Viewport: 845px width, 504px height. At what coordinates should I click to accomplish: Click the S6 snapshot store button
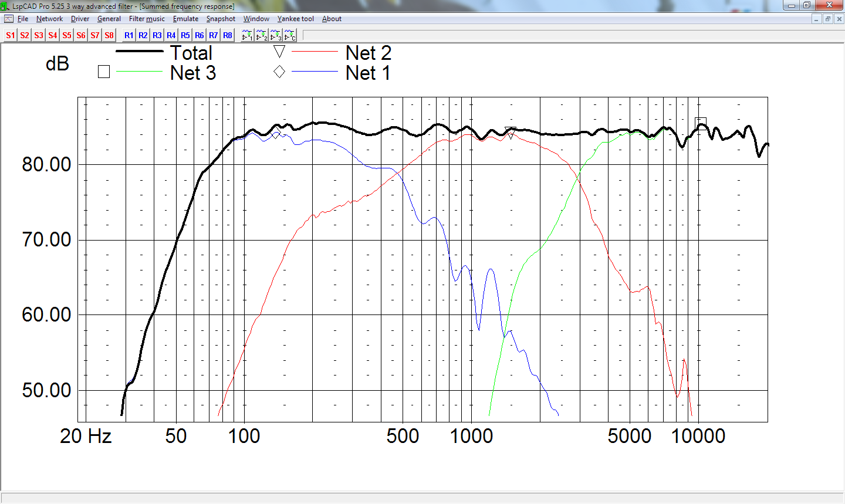(81, 35)
